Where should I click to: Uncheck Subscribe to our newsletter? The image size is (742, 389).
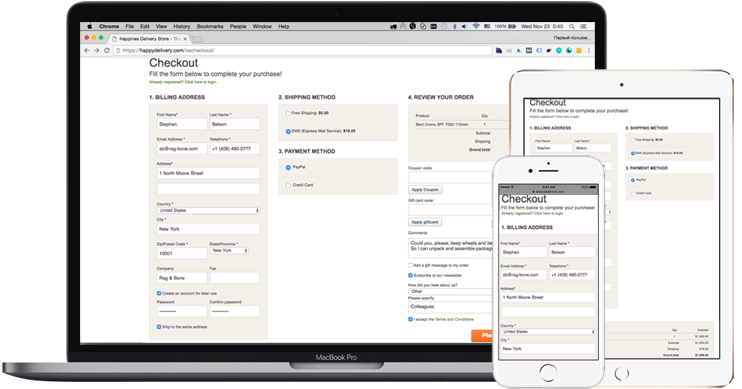click(410, 275)
